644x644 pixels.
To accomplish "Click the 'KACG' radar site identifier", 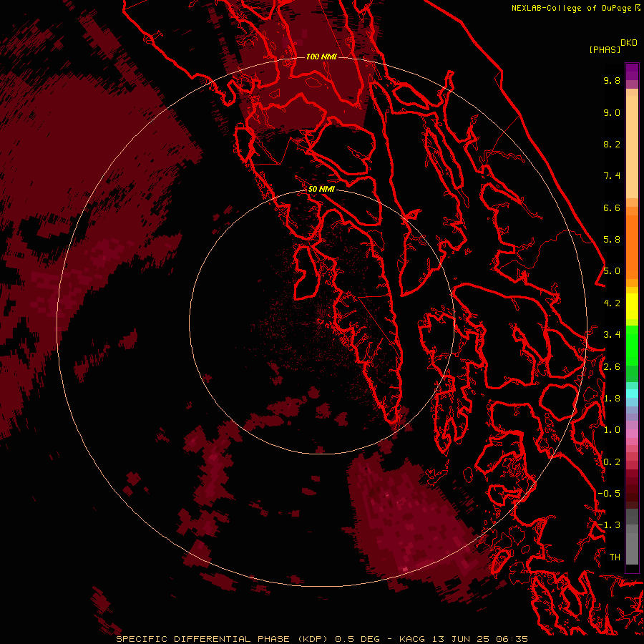I will tap(413, 639).
